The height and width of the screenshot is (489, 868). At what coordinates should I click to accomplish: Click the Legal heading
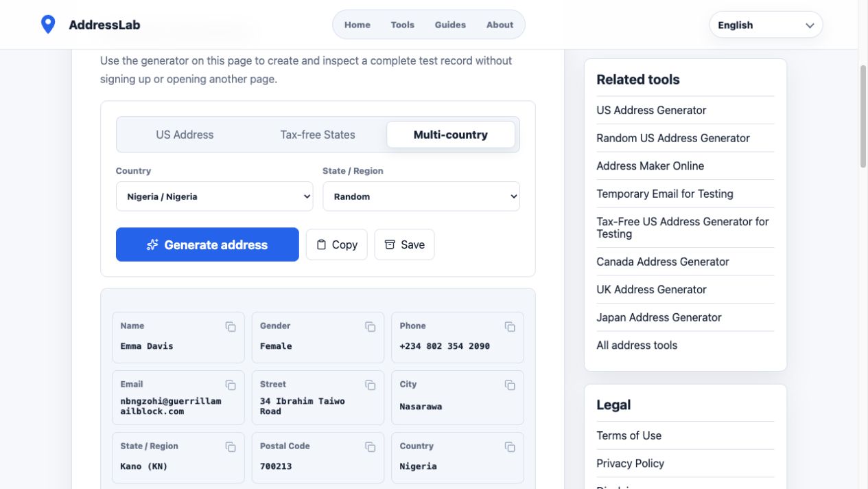pos(613,405)
